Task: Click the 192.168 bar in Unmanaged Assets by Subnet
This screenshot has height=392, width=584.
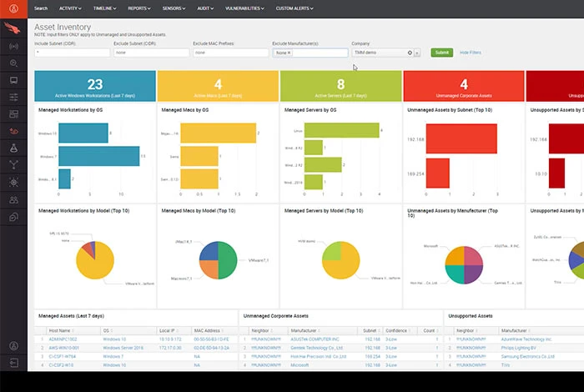Action: point(461,138)
